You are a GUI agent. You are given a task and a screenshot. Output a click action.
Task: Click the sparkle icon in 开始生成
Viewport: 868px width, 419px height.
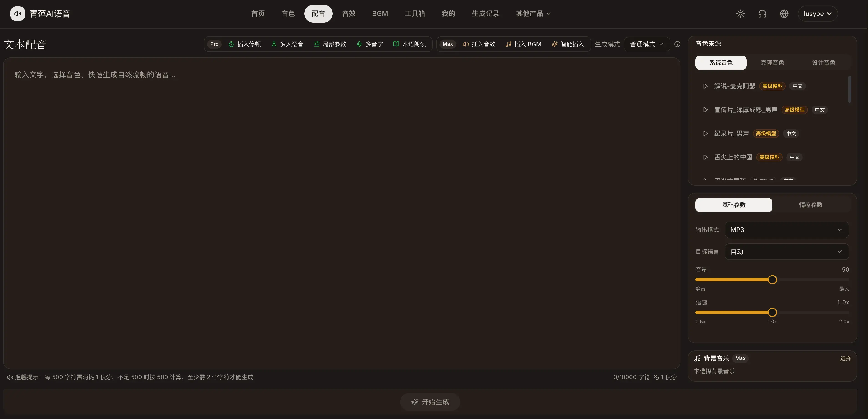click(414, 402)
